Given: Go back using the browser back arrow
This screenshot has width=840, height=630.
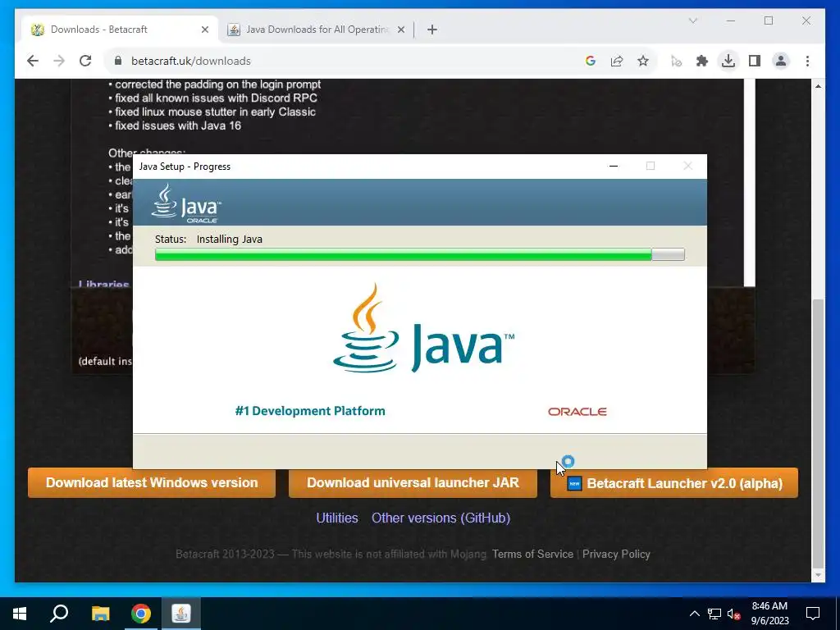Looking at the screenshot, I should click(33, 61).
